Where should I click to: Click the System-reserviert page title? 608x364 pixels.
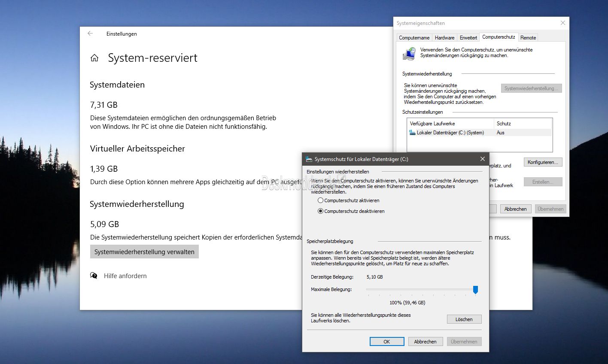[x=152, y=58]
